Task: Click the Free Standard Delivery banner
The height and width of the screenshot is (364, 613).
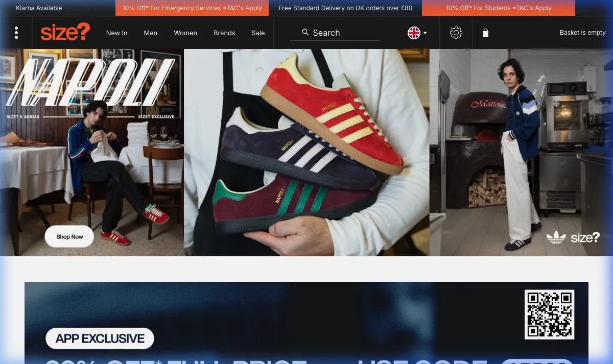Action: pyautogui.click(x=345, y=8)
